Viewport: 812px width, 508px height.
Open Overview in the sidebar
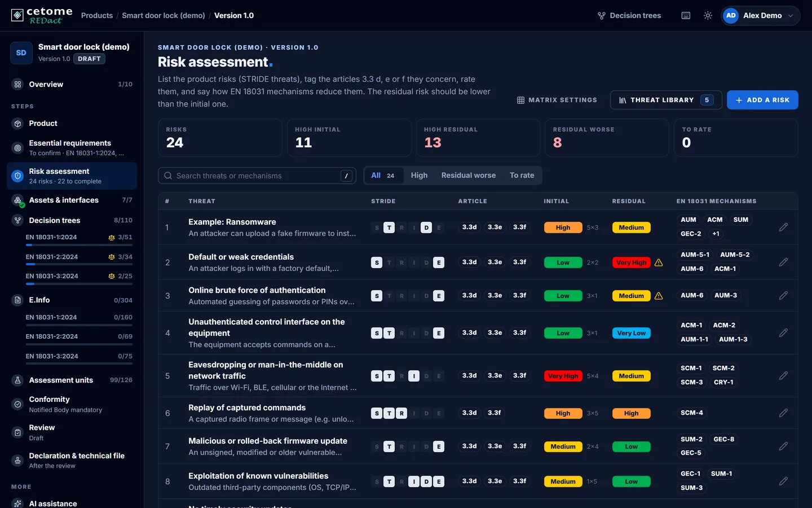tap(72, 84)
